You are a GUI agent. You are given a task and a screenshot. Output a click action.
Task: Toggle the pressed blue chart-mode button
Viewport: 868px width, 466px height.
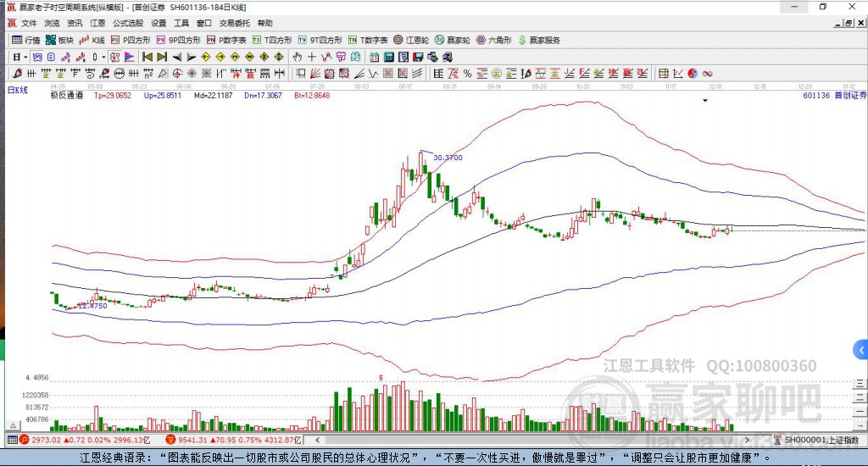click(37, 57)
